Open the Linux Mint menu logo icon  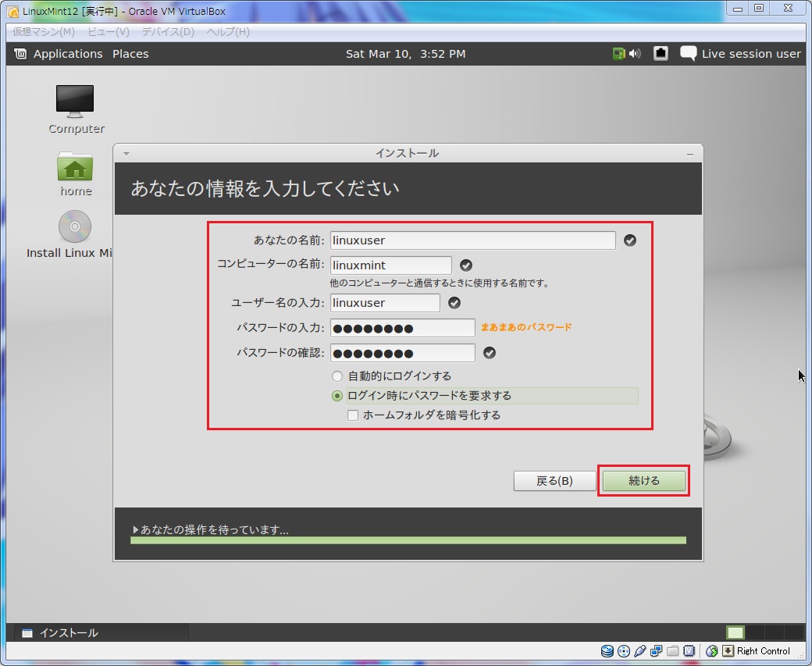click(20, 53)
